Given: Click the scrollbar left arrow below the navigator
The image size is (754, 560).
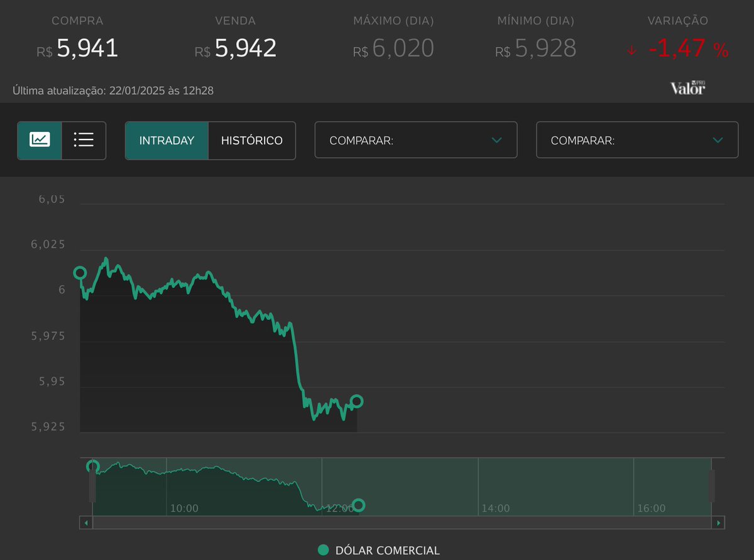Looking at the screenshot, I should (x=86, y=522).
